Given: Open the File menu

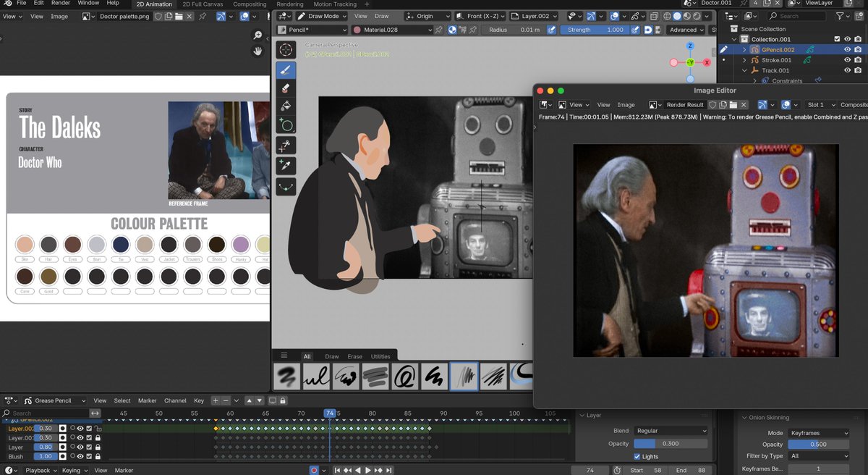Looking at the screenshot, I should [21, 3].
